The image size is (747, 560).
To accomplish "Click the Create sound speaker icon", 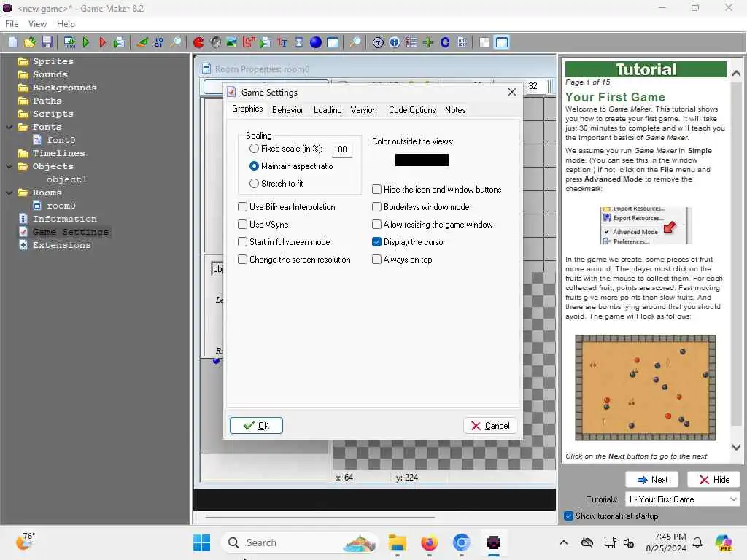I will pos(215,42).
